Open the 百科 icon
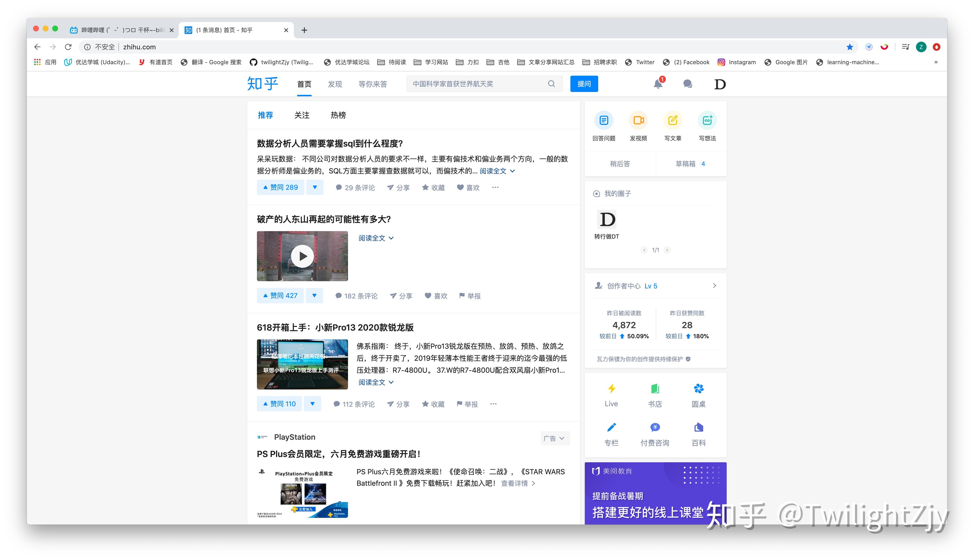The image size is (974, 560). pyautogui.click(x=698, y=428)
